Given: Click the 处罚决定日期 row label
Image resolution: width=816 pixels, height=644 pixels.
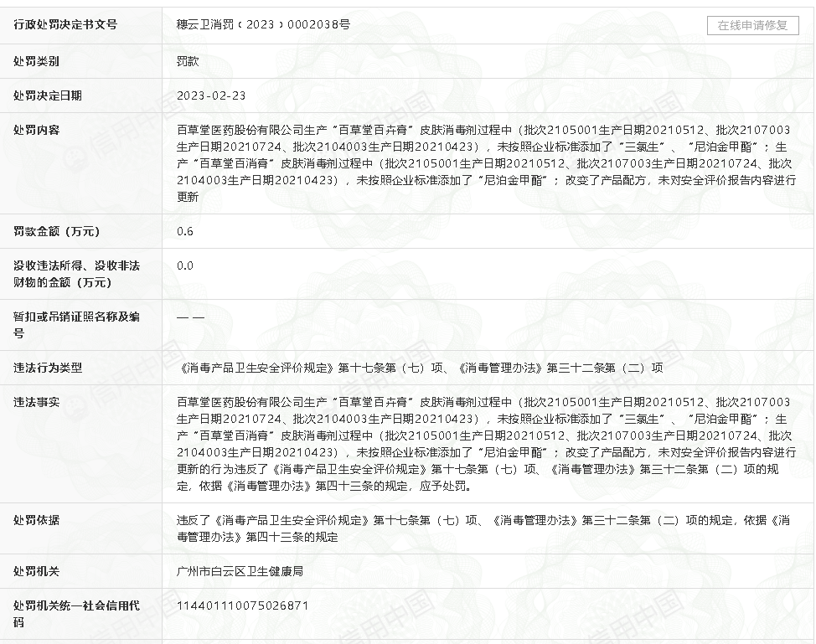Looking at the screenshot, I should pyautogui.click(x=48, y=95).
